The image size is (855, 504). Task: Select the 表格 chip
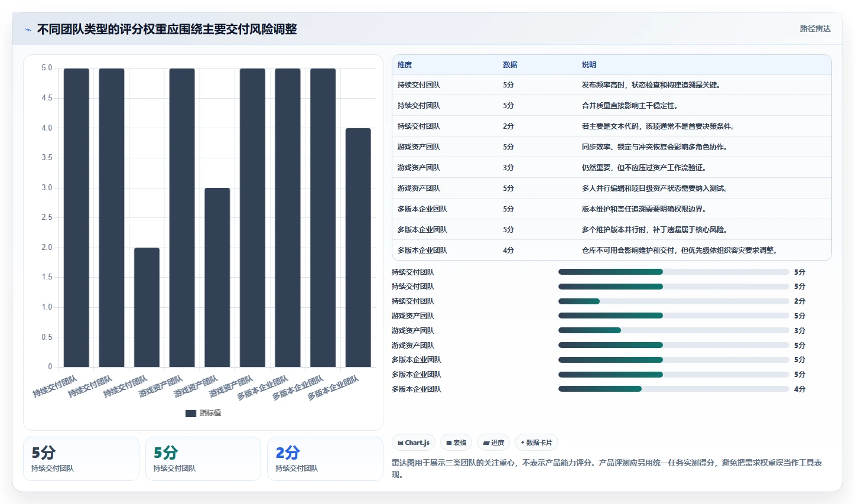pos(456,443)
